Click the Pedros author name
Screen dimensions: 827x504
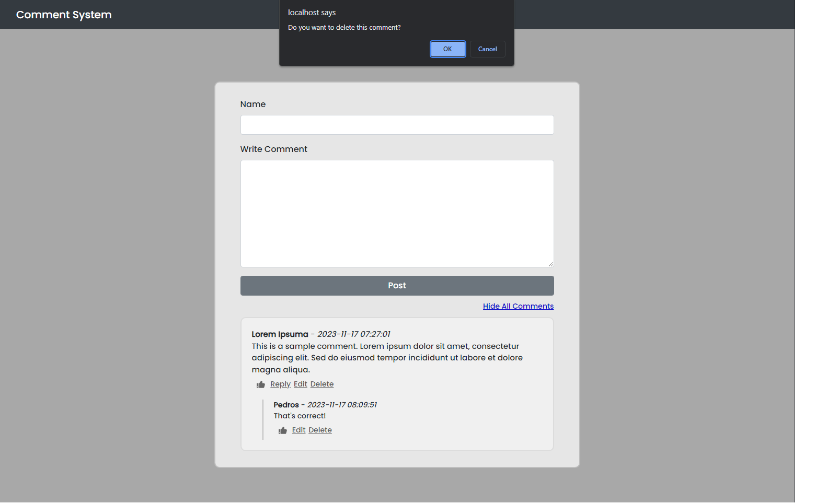coord(286,405)
